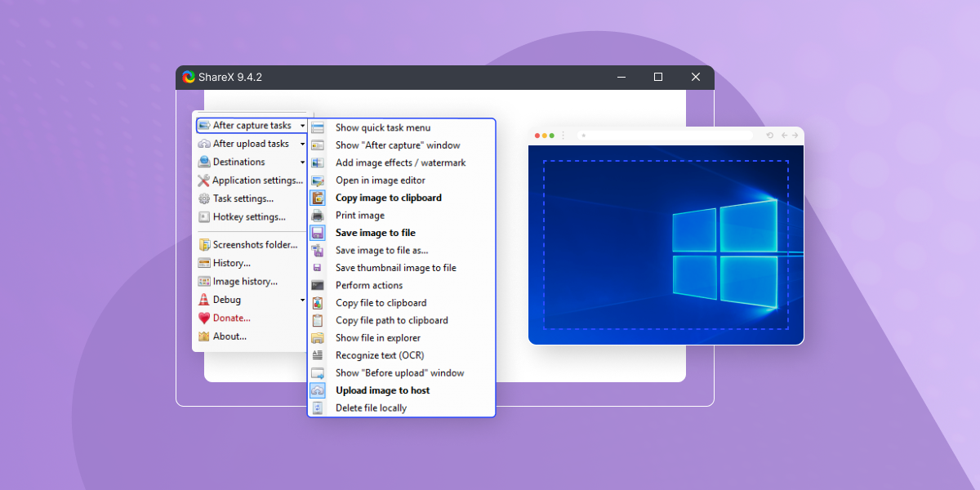This screenshot has width=980, height=490.
Task: Click the Perform actions icon
Action: coord(318,285)
